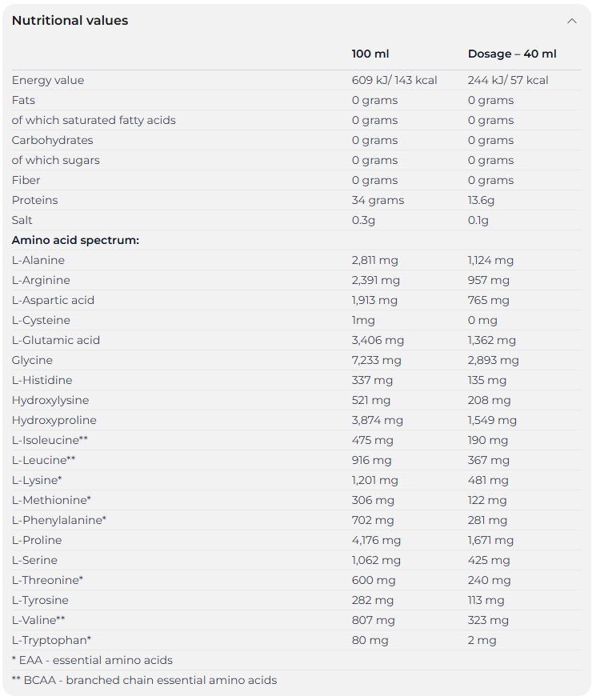Select the L-Cysteine row label
The width and height of the screenshot is (596, 700).
click(x=41, y=320)
